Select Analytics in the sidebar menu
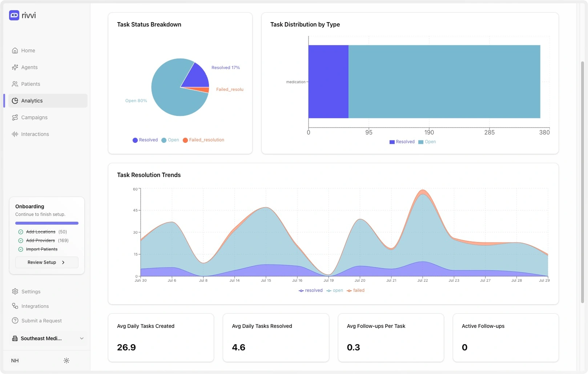 click(32, 101)
